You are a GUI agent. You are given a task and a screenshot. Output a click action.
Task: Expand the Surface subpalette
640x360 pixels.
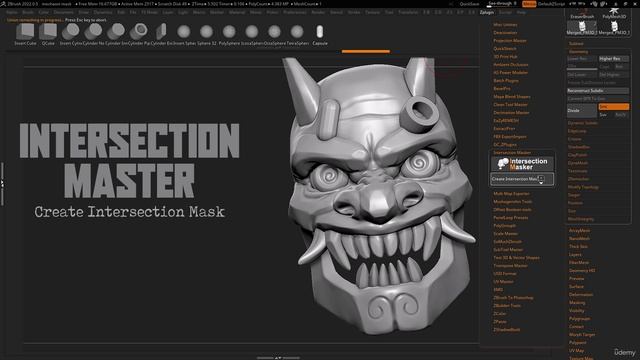(x=576, y=287)
